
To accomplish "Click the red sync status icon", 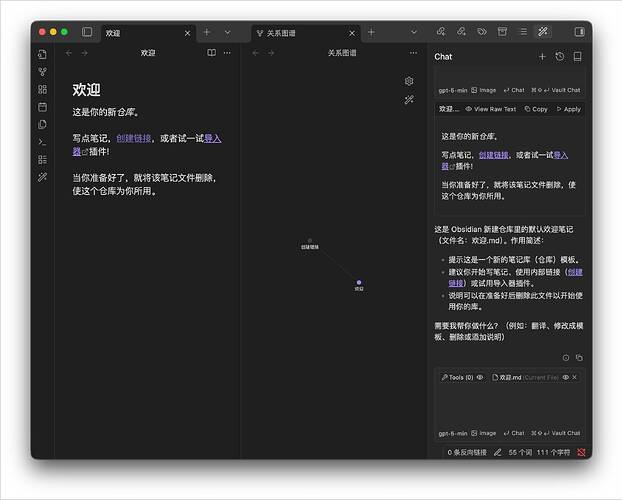I will (581, 452).
